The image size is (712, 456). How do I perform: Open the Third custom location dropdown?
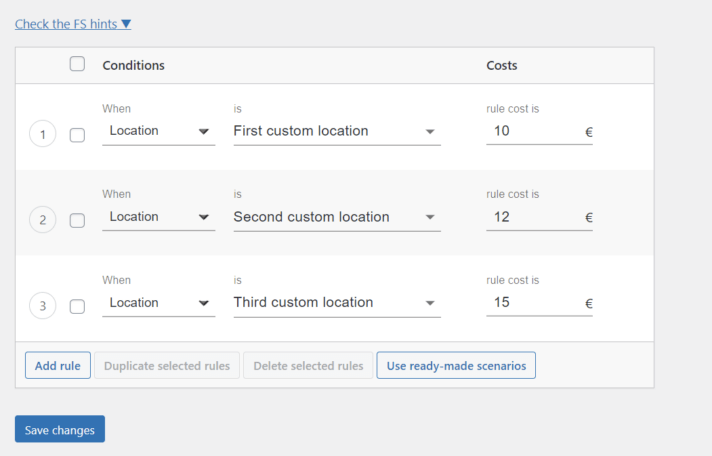point(336,303)
